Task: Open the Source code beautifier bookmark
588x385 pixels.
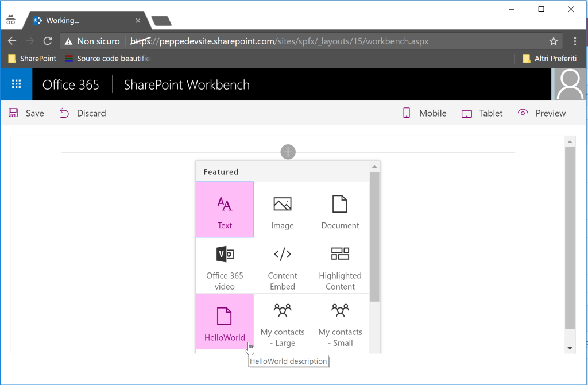Action: [107, 59]
